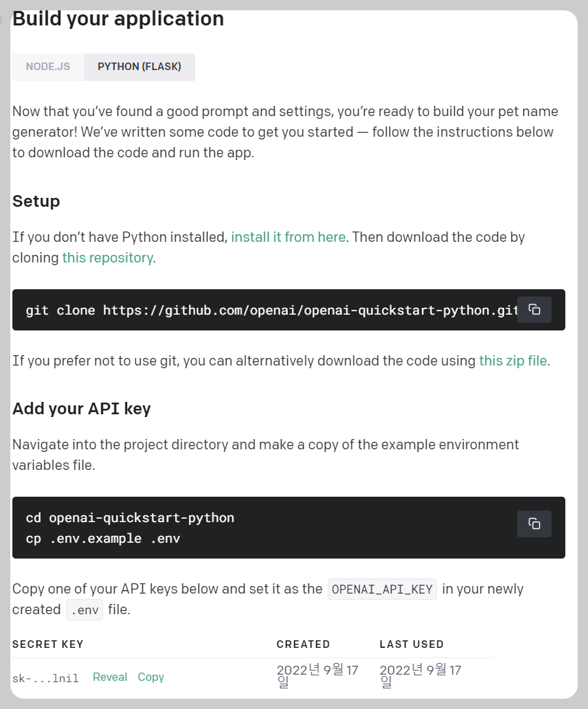Click the "Setup" section heading
Image resolution: width=588 pixels, height=709 pixels.
coord(36,201)
